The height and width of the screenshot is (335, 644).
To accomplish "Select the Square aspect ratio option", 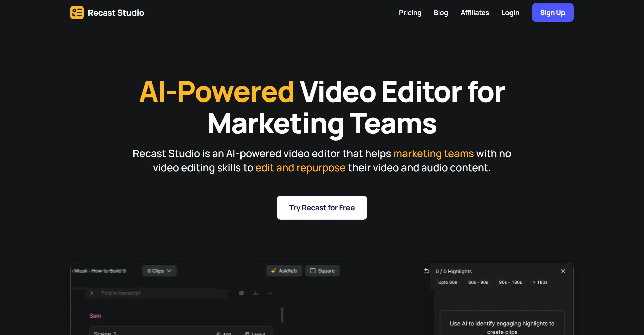I will (x=322, y=271).
